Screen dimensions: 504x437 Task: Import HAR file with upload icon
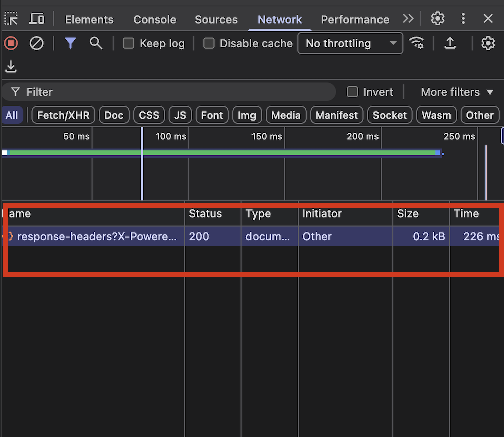450,43
